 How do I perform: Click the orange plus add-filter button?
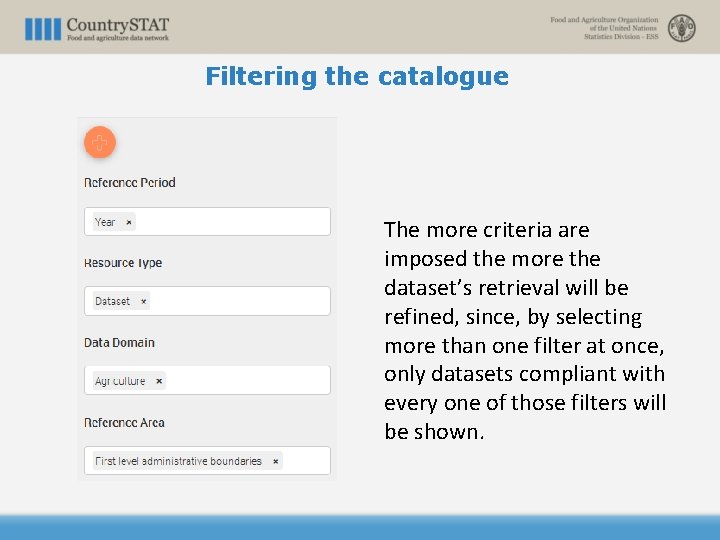point(100,142)
